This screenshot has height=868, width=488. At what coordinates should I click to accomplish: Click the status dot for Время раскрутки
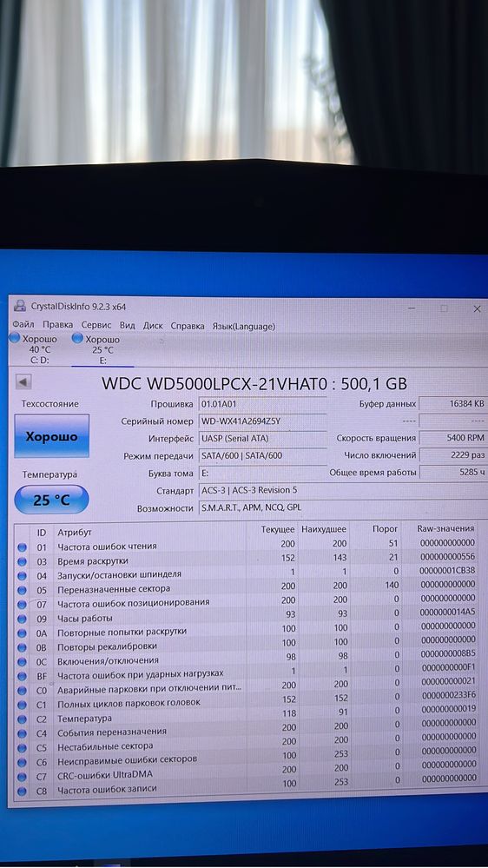coord(22,561)
